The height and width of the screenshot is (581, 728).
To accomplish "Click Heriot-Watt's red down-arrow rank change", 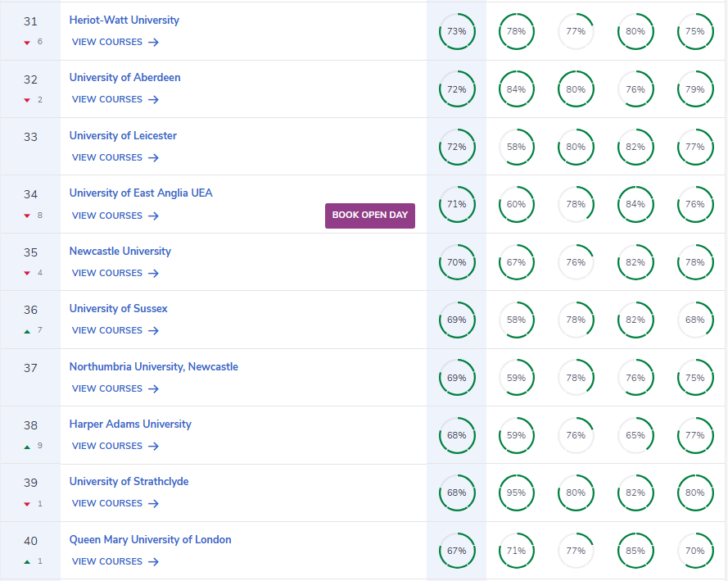I will click(x=27, y=43).
